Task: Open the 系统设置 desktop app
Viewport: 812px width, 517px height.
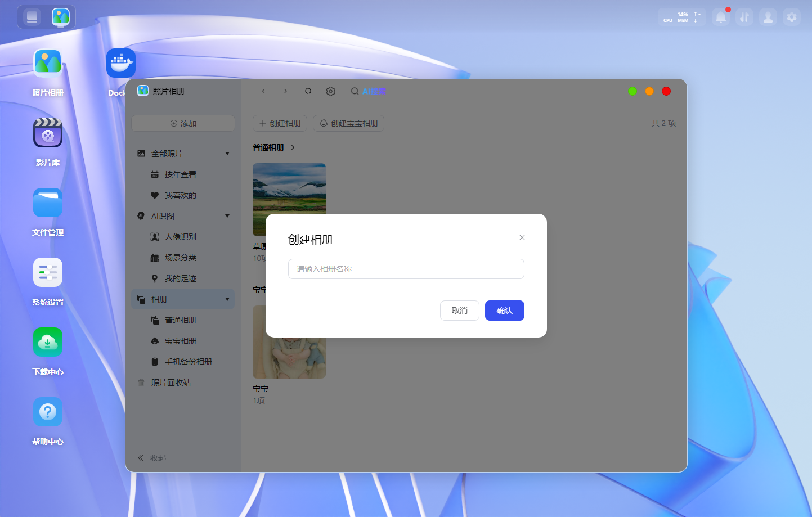Action: 48,272
